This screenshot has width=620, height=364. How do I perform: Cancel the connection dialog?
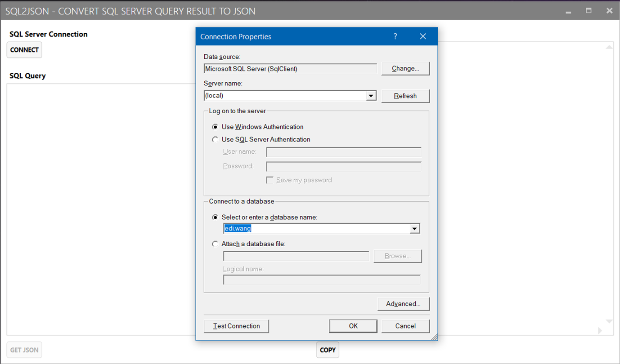[405, 326]
